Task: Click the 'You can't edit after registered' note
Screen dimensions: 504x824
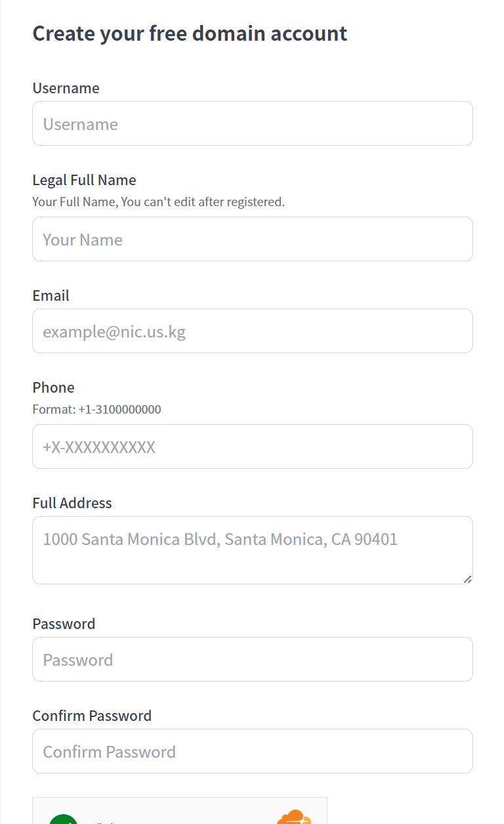Action: (203, 202)
